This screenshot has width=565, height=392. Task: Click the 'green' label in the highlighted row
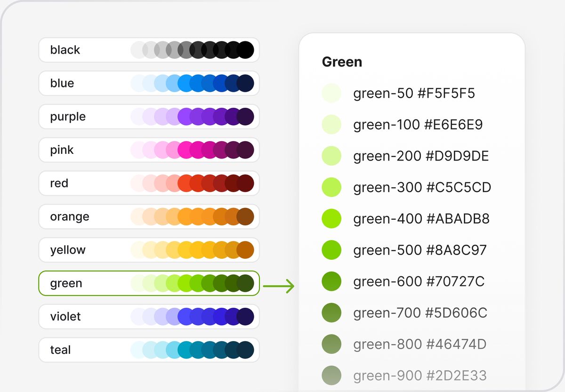click(66, 284)
